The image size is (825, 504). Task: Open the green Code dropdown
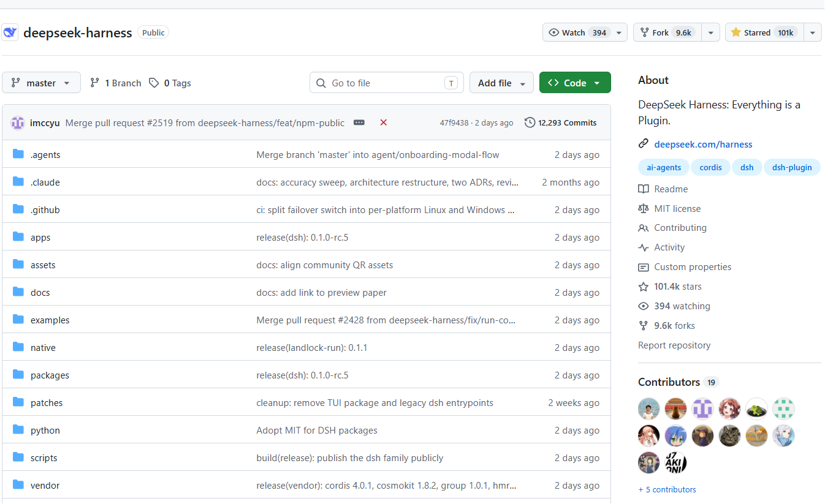click(575, 83)
